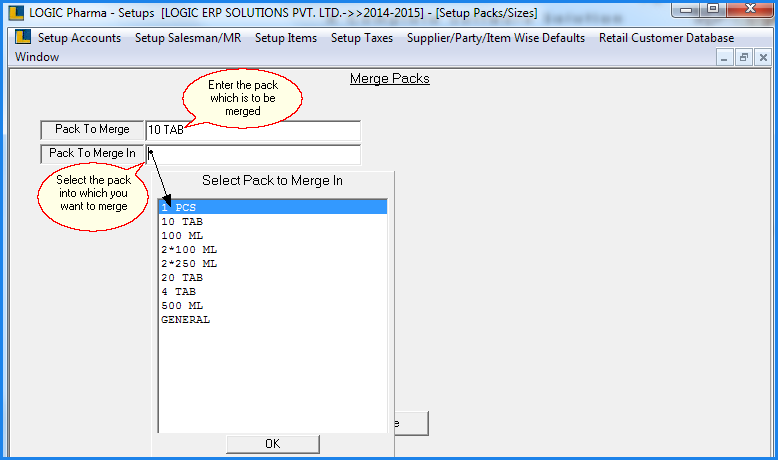Image resolution: width=778 pixels, height=460 pixels.
Task: Open the Setup Salesman/MR menu
Action: (188, 38)
